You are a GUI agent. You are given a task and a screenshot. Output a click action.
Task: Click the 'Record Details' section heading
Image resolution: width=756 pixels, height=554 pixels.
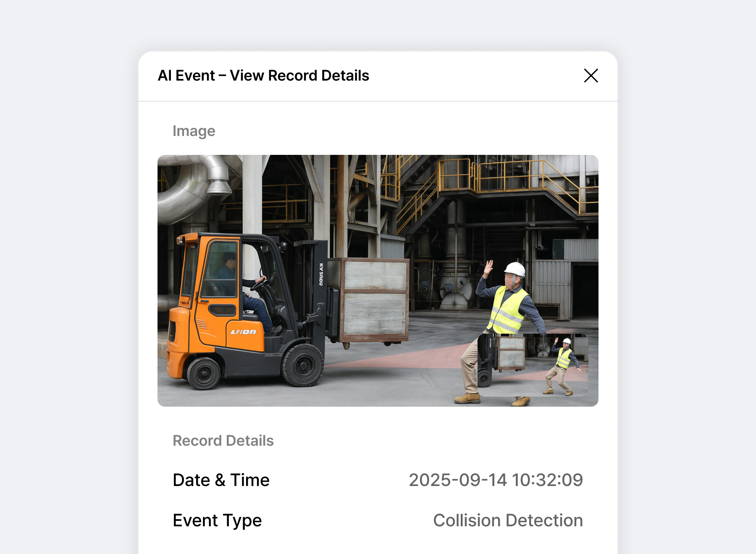[x=223, y=441]
